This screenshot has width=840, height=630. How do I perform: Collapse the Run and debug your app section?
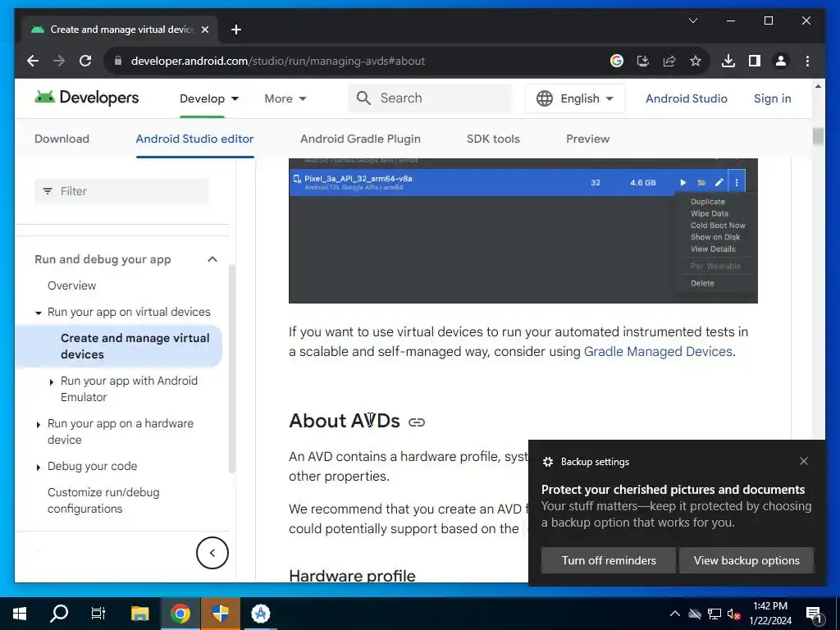point(212,259)
